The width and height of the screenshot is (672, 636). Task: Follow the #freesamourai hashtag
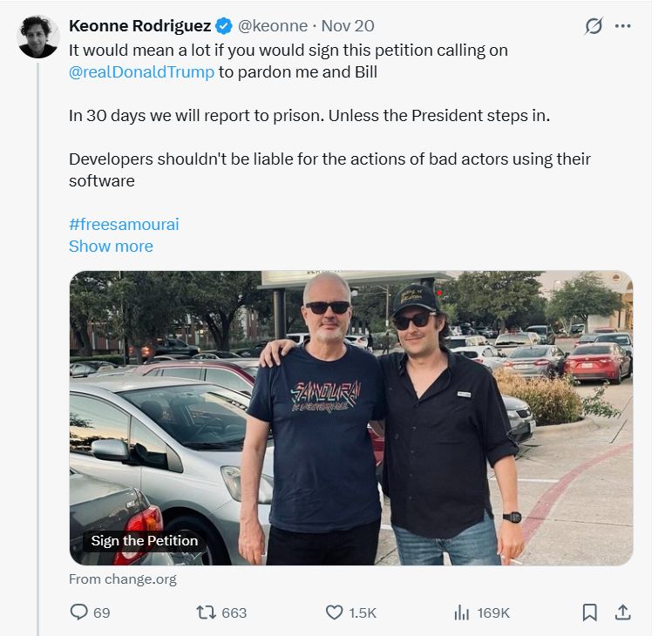[124, 224]
